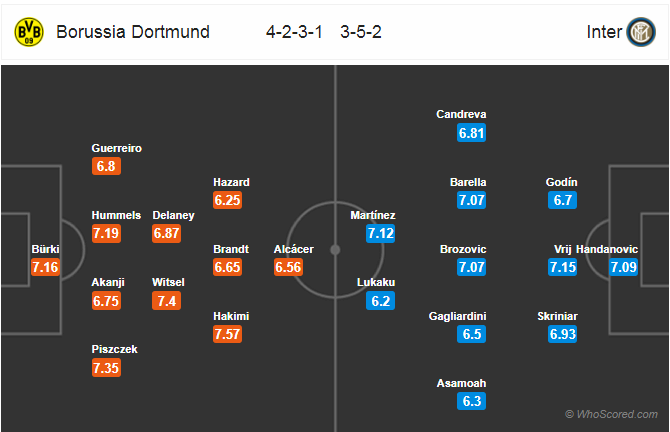Select Handanovic's 7.09 rating badge

click(623, 267)
